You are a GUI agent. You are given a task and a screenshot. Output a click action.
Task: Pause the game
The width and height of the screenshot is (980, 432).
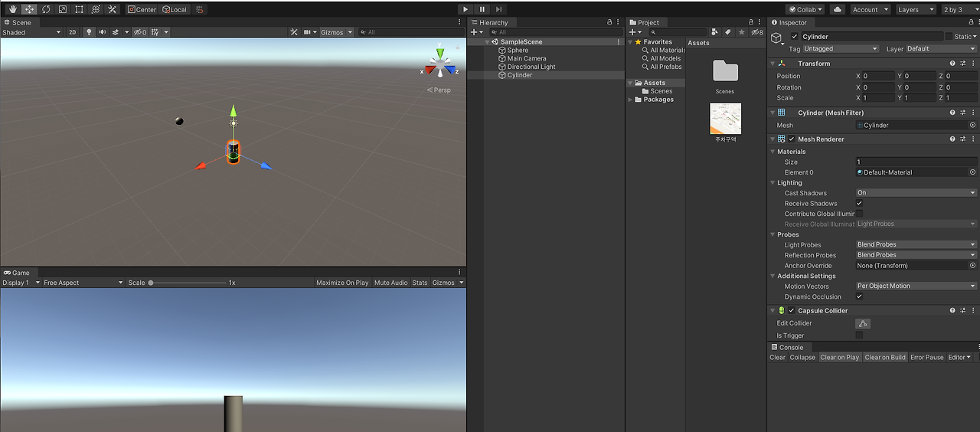482,9
